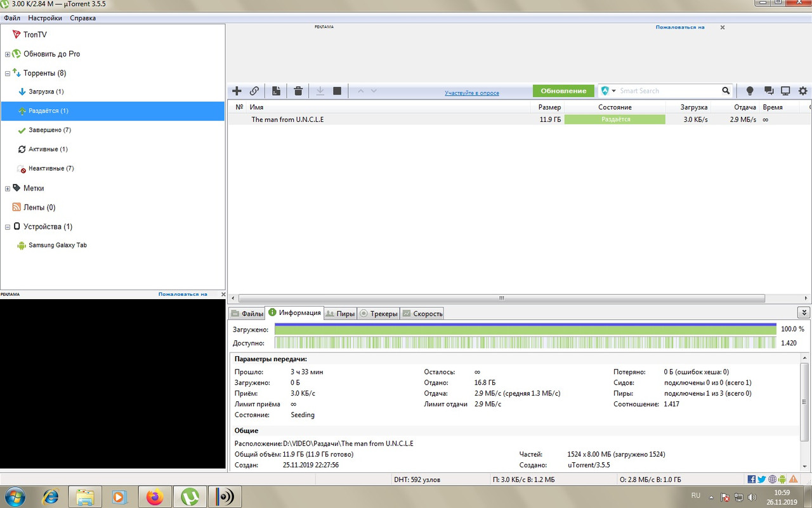Click the Раздаётся status bar of torrent
Screen dimensions: 812x508
click(615, 119)
